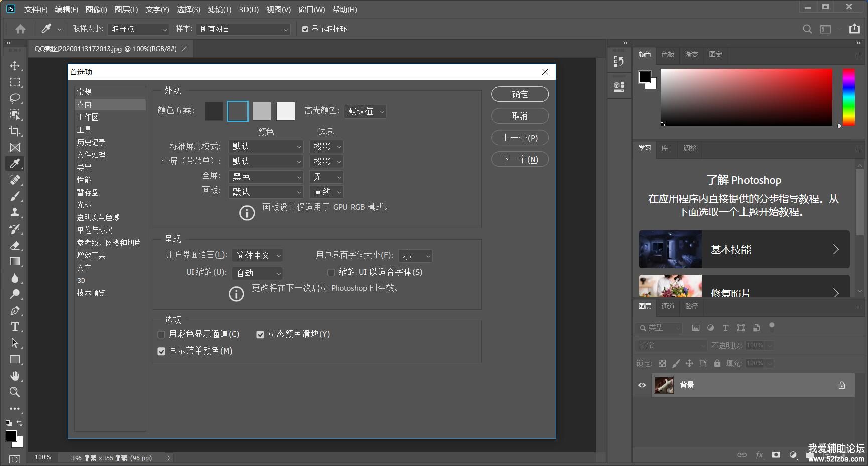The width and height of the screenshot is (868, 466).
Task: Uncheck 显示菜单颜色 option
Action: click(161, 352)
